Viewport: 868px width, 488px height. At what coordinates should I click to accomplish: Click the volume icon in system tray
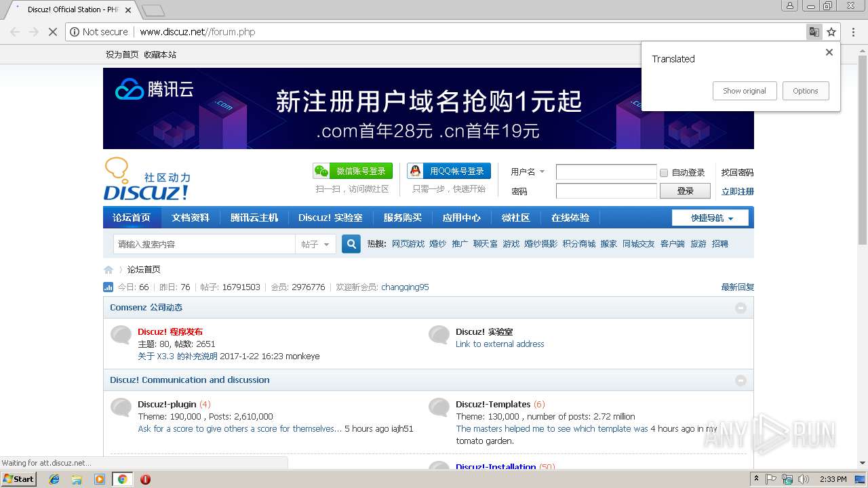click(803, 479)
